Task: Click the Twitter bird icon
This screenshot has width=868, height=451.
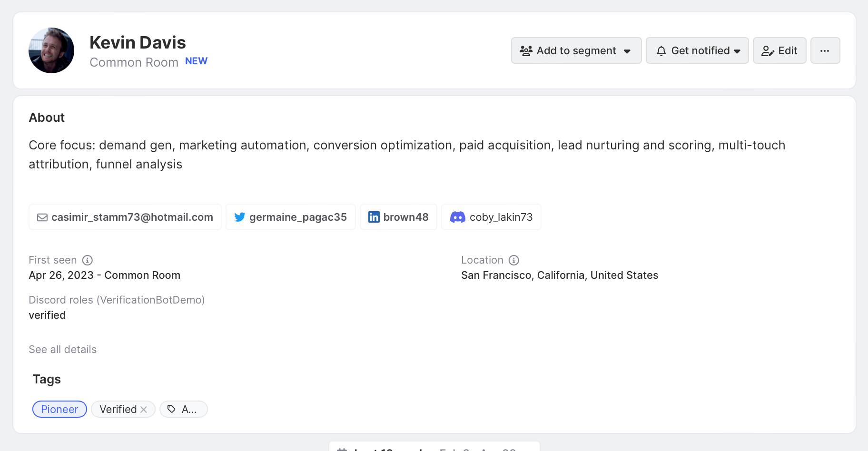Action: [x=240, y=217]
